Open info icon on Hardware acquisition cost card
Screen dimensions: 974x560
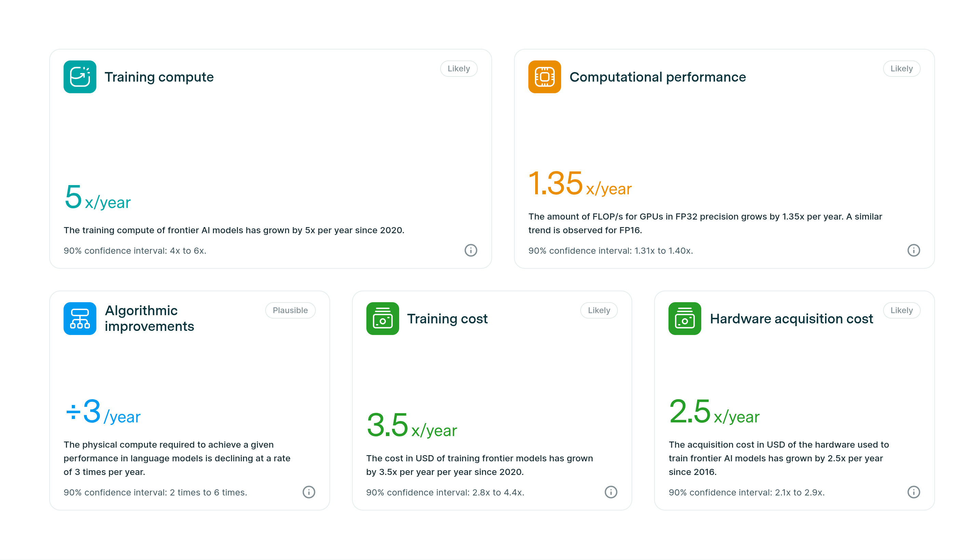coord(913,492)
